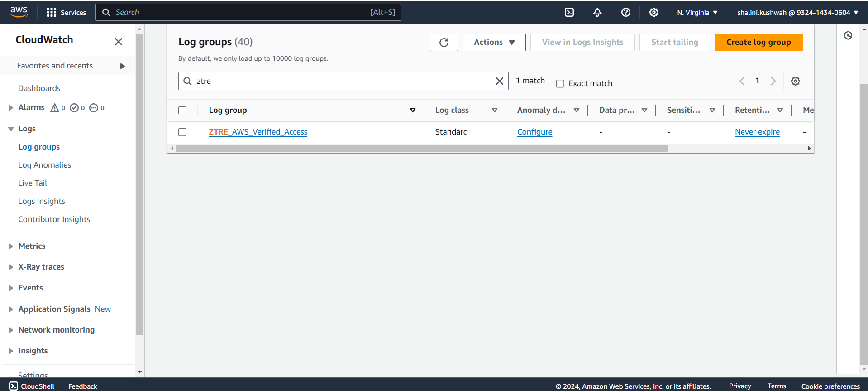Focus the AWS top search box
The image size is (868, 391).
(248, 12)
